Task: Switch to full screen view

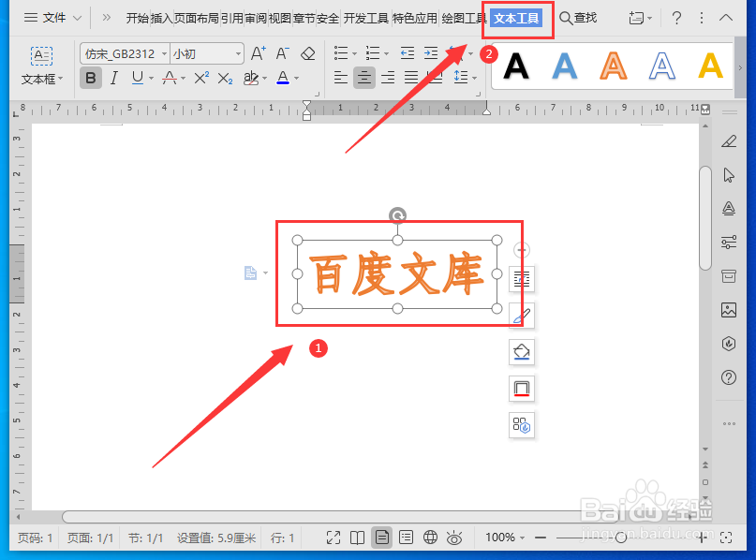Action: (334, 538)
